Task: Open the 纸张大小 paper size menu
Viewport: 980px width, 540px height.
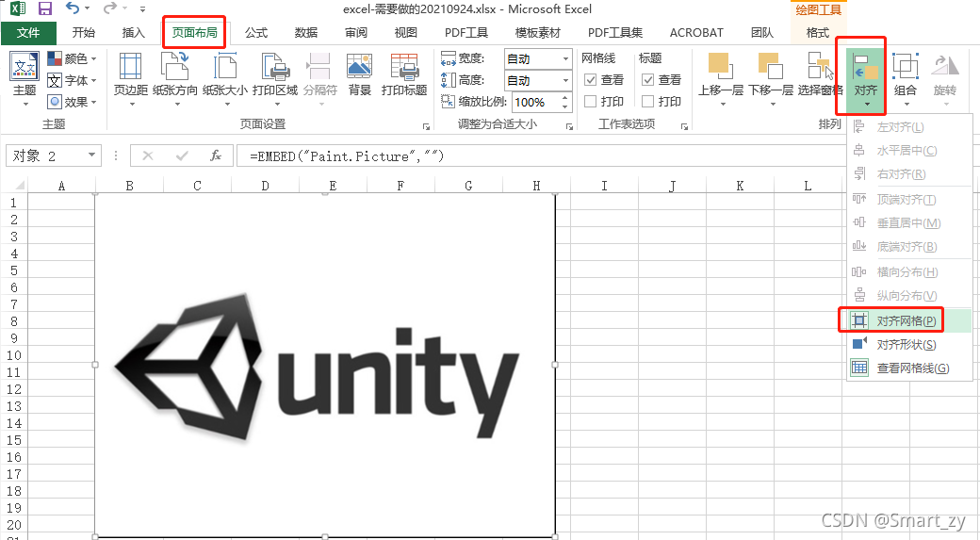Action: pyautogui.click(x=225, y=79)
